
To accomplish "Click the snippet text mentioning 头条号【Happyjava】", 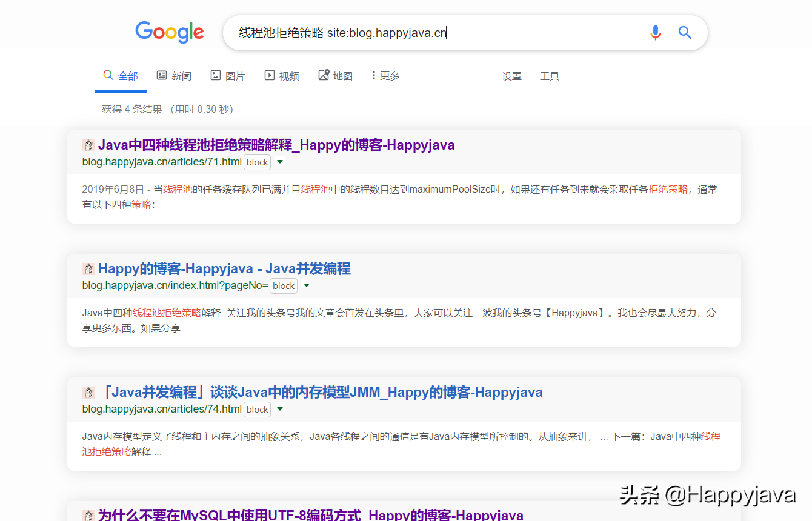I will (x=399, y=320).
